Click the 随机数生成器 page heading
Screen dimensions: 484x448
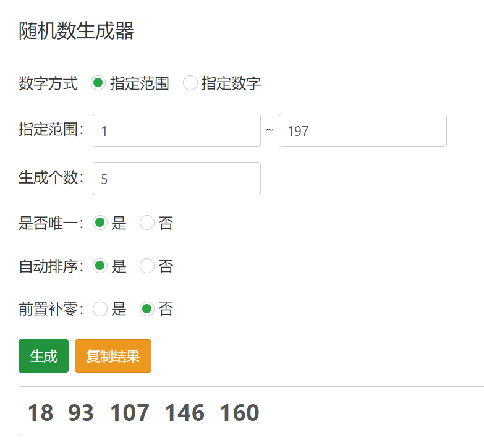coord(76,31)
